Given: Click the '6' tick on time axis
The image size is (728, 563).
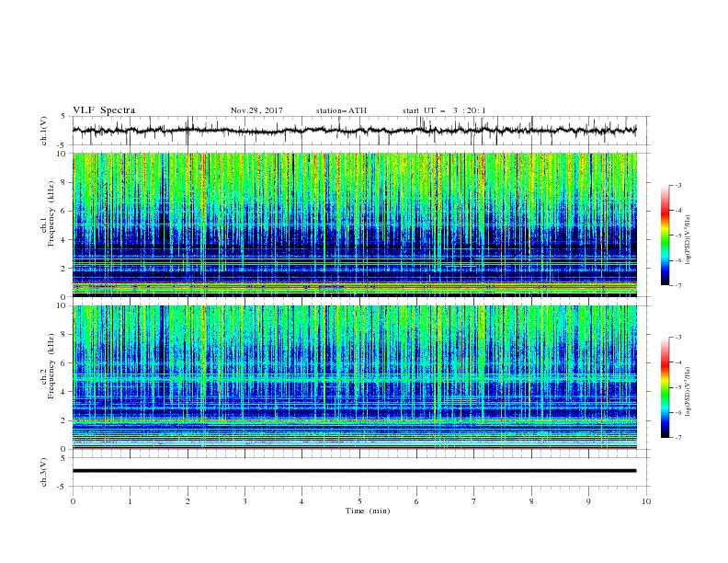Looking at the screenshot, I should click(417, 501).
